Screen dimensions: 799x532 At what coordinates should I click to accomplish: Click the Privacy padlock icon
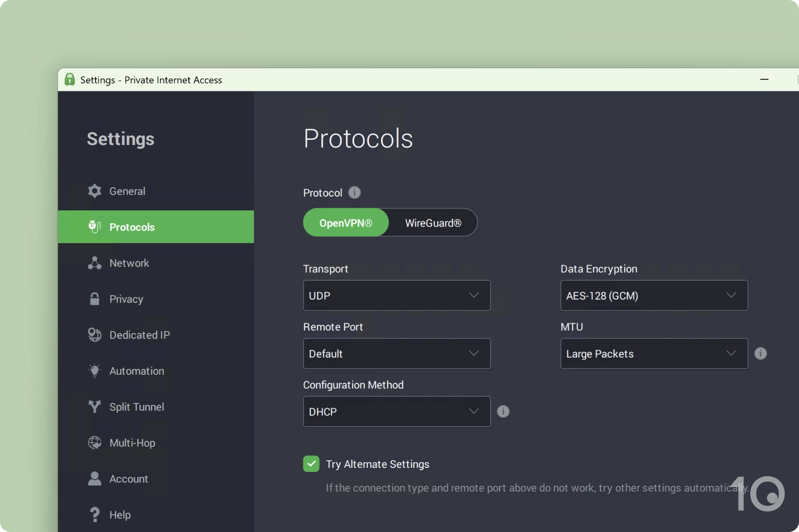tap(95, 299)
